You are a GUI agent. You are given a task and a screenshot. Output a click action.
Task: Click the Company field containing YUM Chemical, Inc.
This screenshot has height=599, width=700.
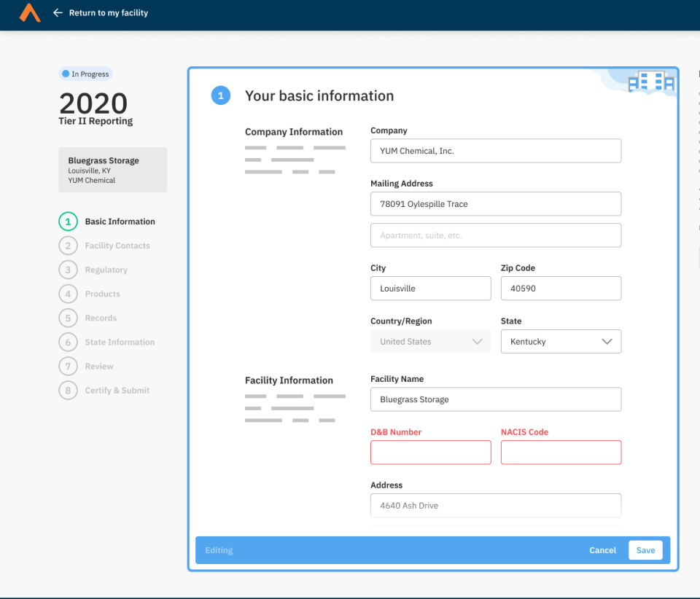pyautogui.click(x=495, y=151)
